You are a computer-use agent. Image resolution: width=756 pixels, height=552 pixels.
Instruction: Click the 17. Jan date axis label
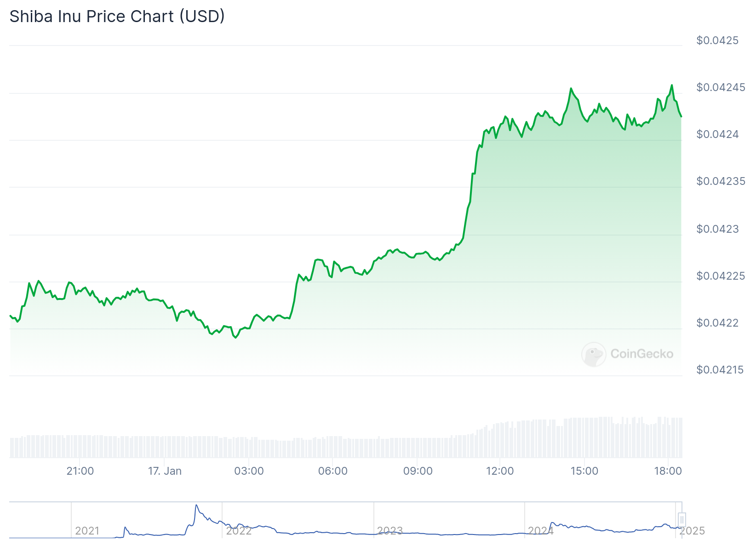165,471
